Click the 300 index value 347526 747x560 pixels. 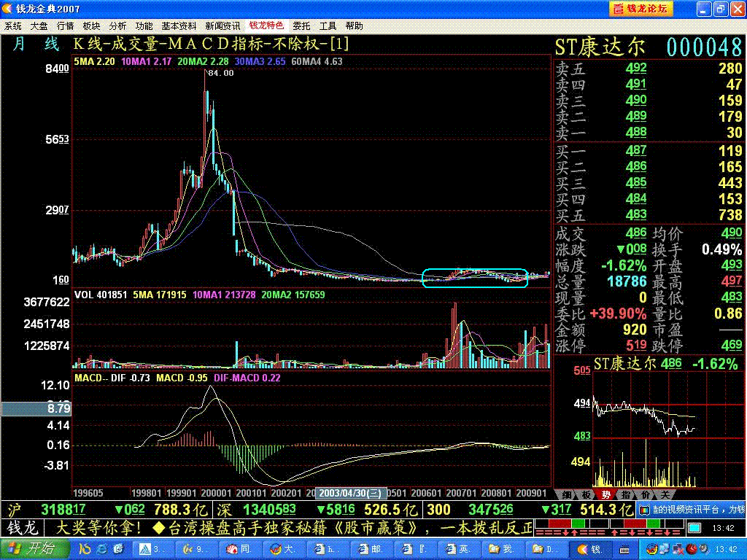coord(491,510)
